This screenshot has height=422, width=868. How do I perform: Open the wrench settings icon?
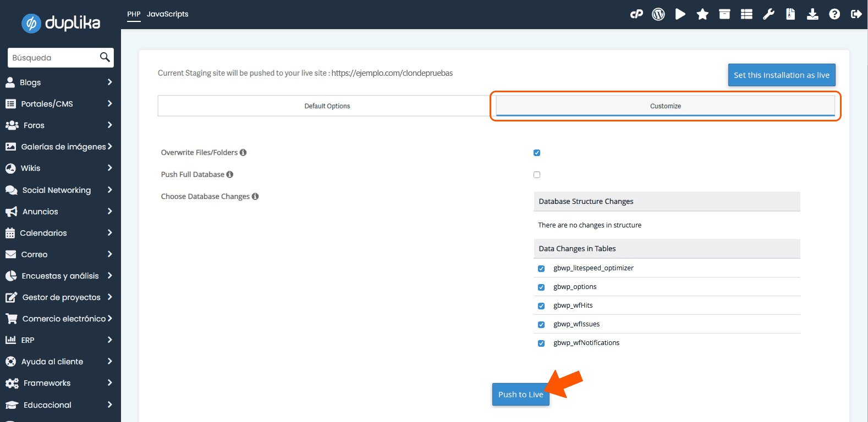768,14
